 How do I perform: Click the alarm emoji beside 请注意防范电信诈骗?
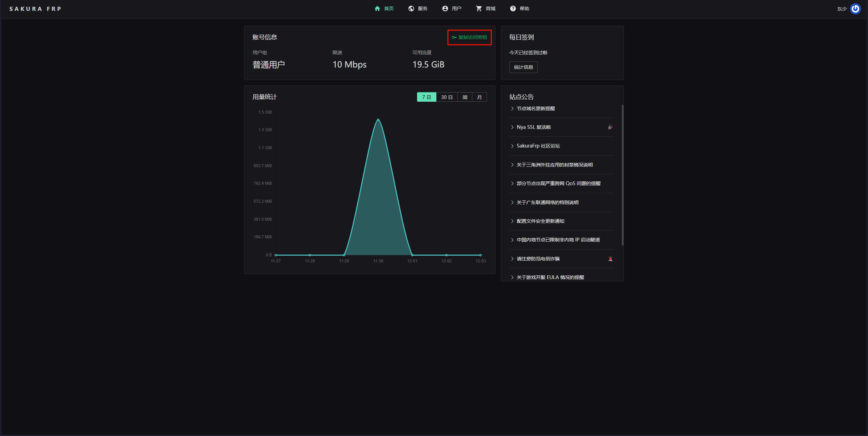pyautogui.click(x=610, y=259)
